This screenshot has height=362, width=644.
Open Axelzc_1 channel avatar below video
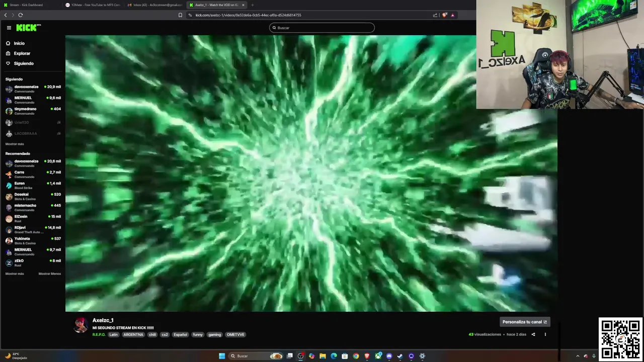pyautogui.click(x=80, y=325)
